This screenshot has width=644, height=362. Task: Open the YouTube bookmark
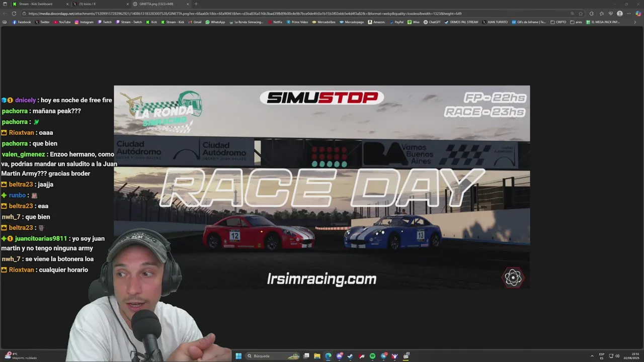coord(62,22)
